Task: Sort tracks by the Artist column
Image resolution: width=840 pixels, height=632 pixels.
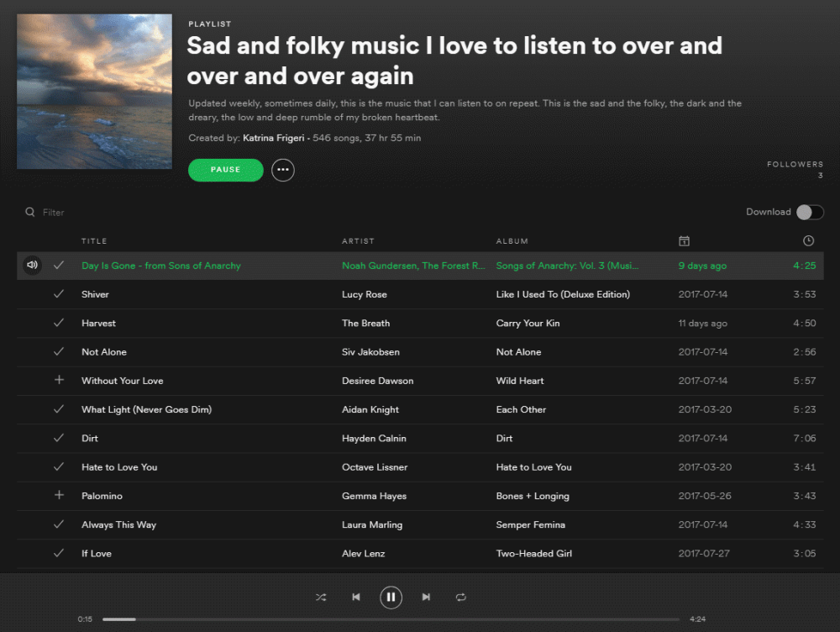Action: click(x=357, y=240)
